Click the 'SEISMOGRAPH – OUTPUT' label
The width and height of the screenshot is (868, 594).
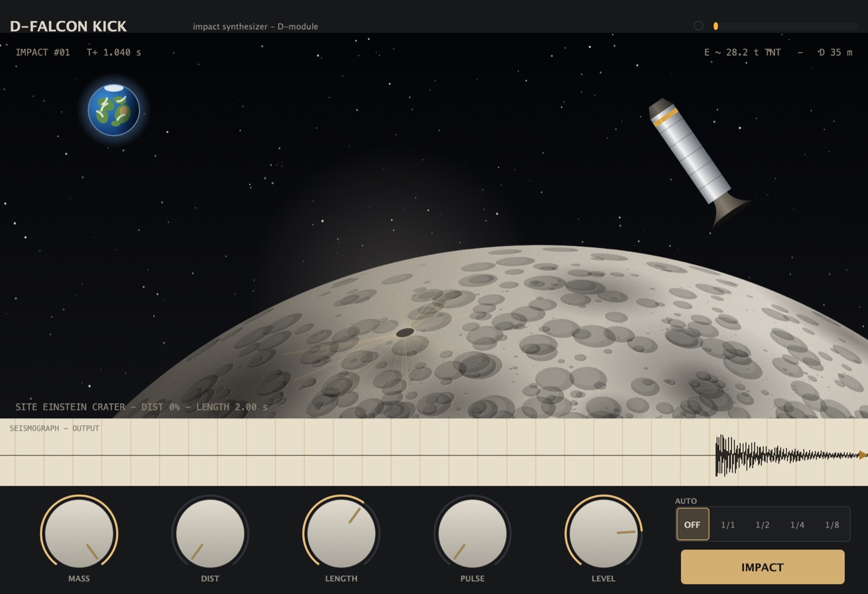click(x=55, y=428)
